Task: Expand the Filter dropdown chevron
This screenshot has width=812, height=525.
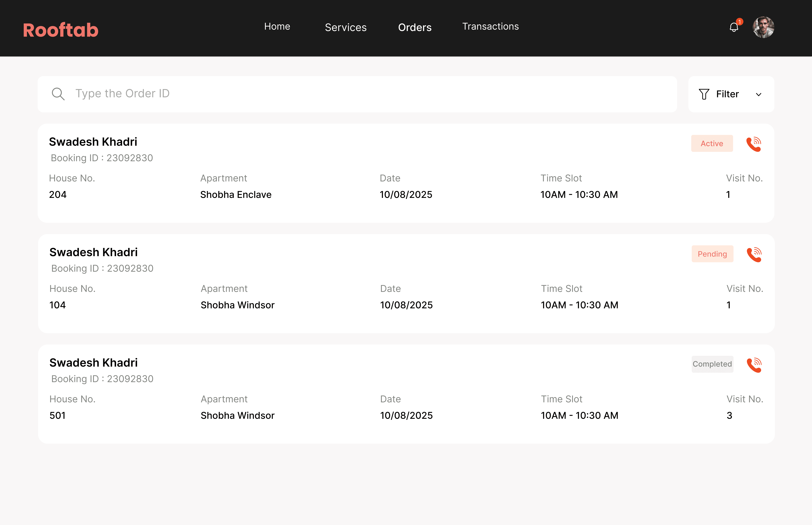Action: click(x=759, y=94)
